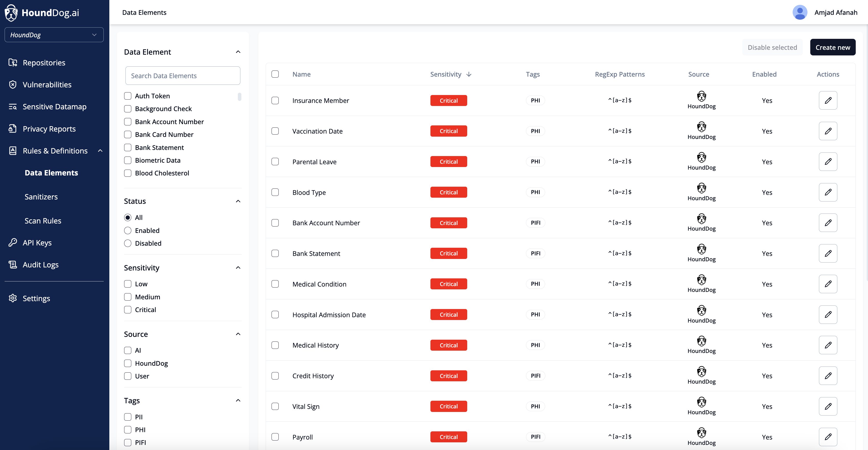Check the select-all checkbox in table header
Image resolution: width=868 pixels, height=450 pixels.
(x=275, y=74)
